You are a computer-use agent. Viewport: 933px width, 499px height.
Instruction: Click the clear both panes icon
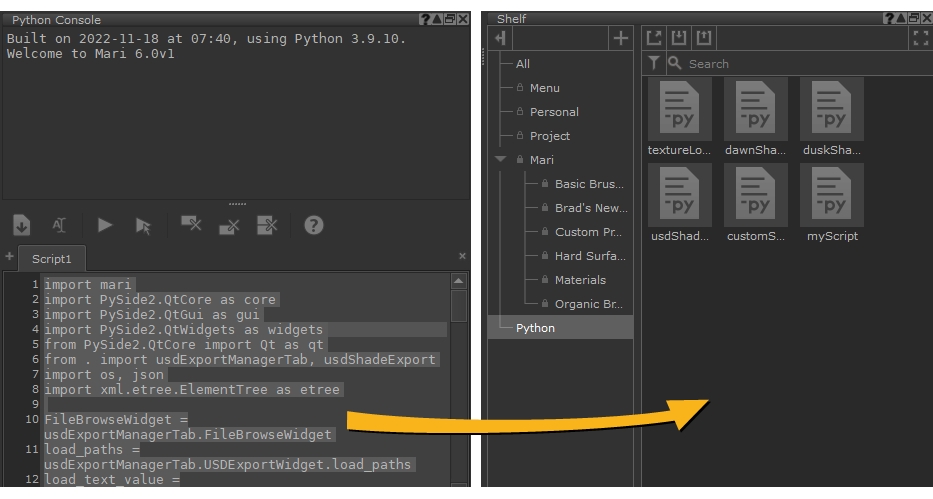[x=267, y=225]
